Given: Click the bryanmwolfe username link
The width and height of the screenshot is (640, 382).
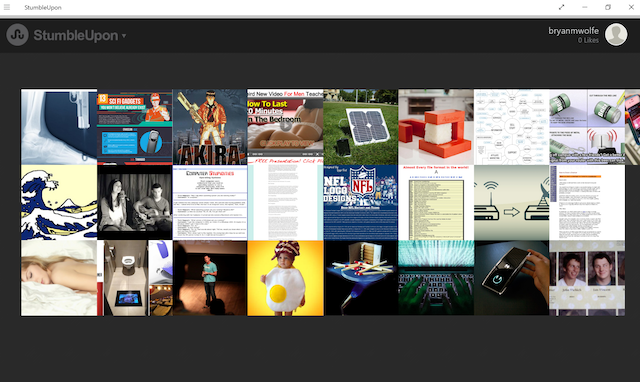Looking at the screenshot, I should point(573,31).
